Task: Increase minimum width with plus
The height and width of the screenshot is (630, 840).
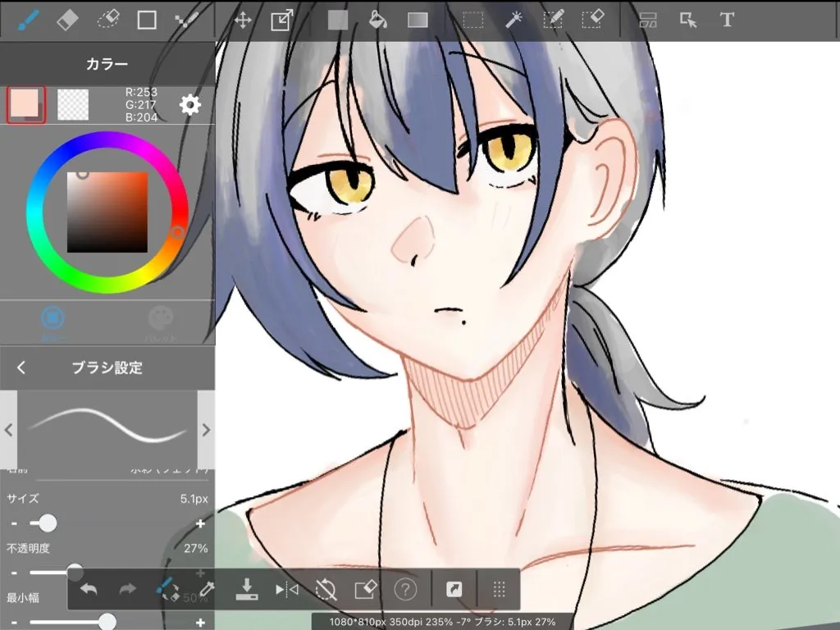Action: [x=200, y=623]
